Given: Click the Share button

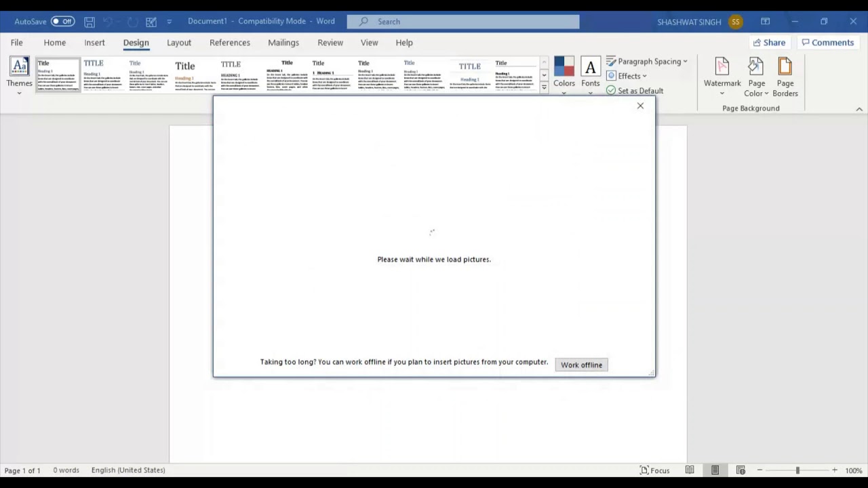Looking at the screenshot, I should click(x=768, y=43).
